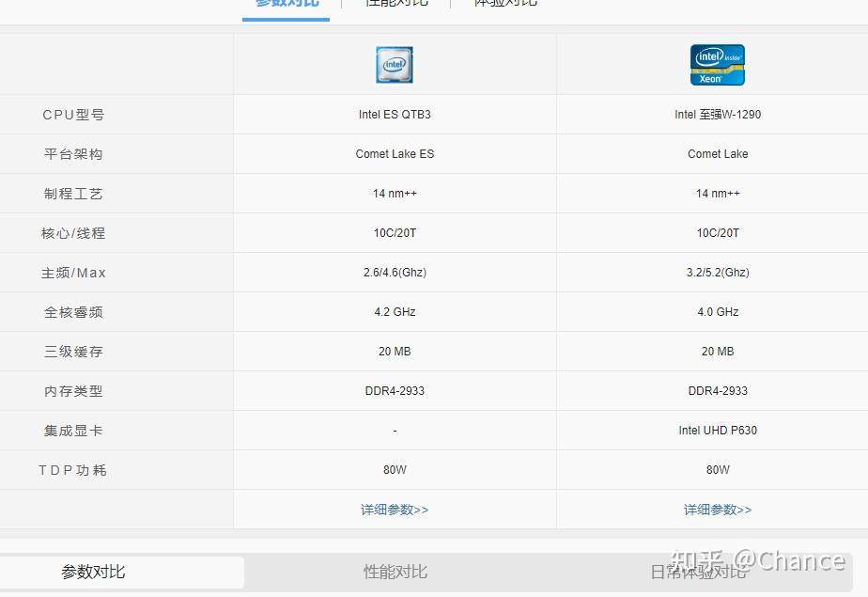Switch to the bottom 参数对比 tab
The width and height of the screenshot is (868, 597).
(x=94, y=572)
